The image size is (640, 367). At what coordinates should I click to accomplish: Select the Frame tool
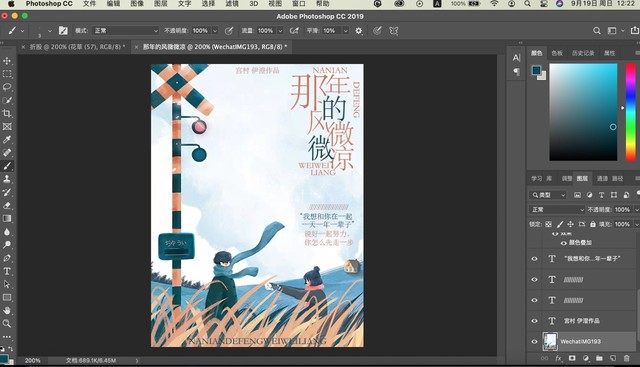7,127
